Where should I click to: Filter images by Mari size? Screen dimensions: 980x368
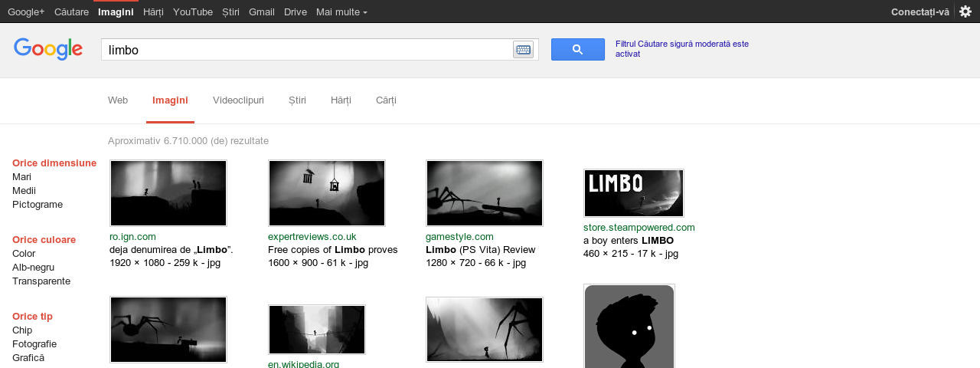pyautogui.click(x=21, y=177)
